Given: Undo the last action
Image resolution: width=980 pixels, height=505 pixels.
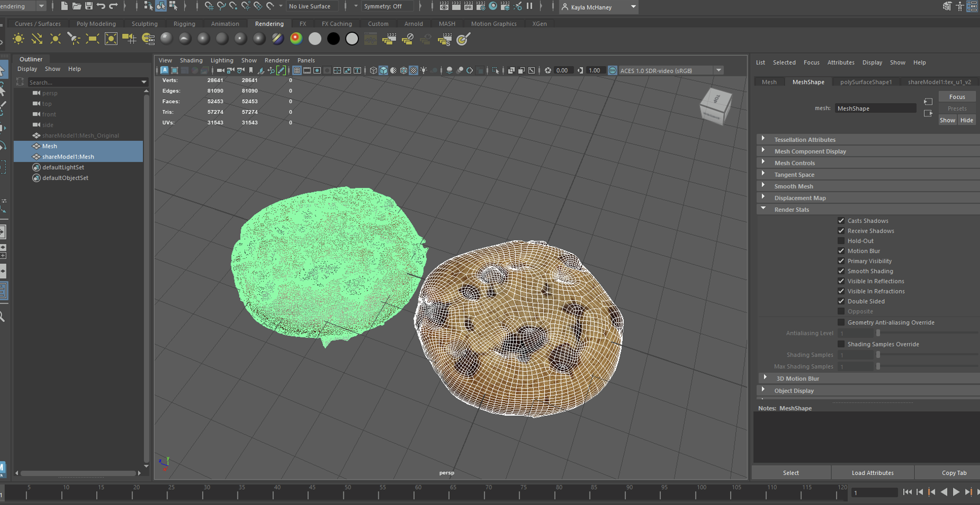Looking at the screenshot, I should click(x=100, y=6).
